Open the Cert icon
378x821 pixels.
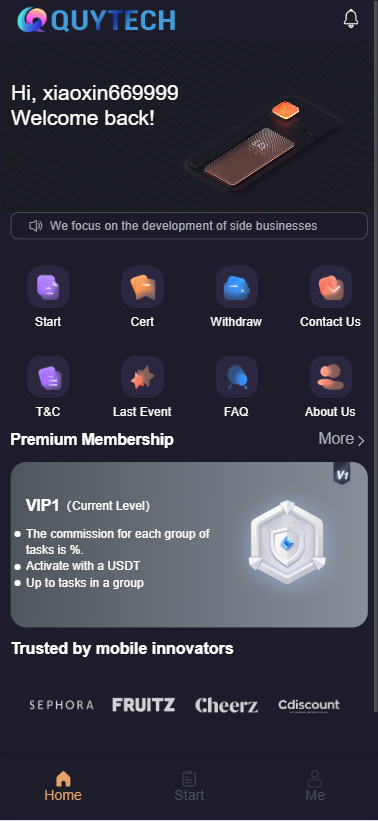tap(142, 286)
